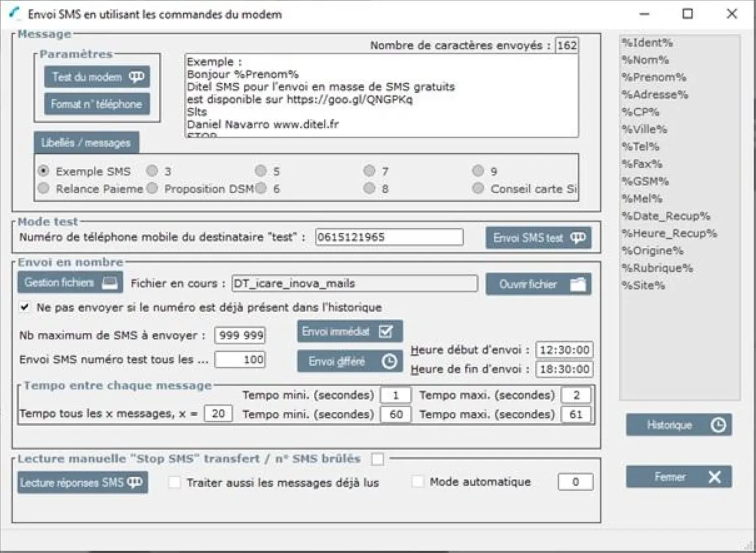
Task: Click into the SMS message text area
Action: pyautogui.click(x=381, y=96)
